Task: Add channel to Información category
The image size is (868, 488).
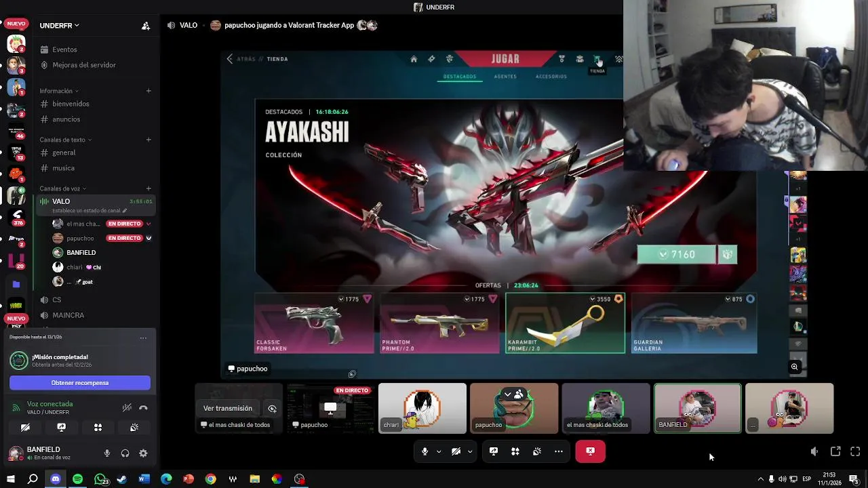Action: pos(149,91)
